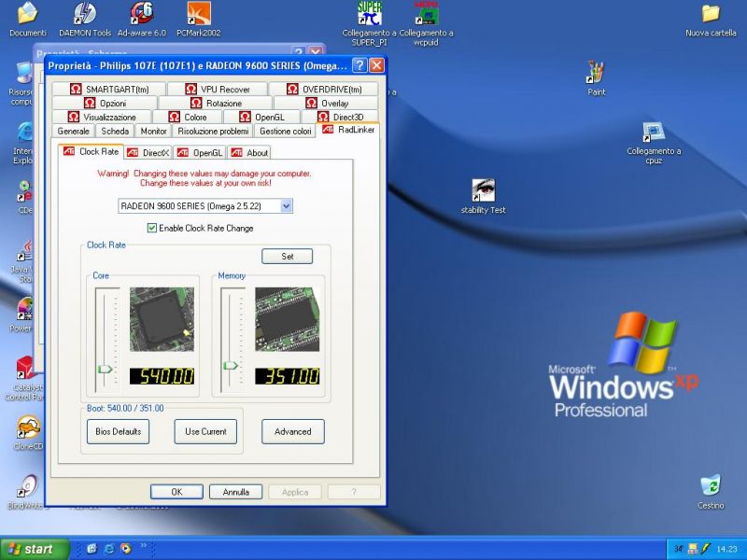Open the SUPER_PI desktop shortcut
747x560 pixels.
coord(369,24)
